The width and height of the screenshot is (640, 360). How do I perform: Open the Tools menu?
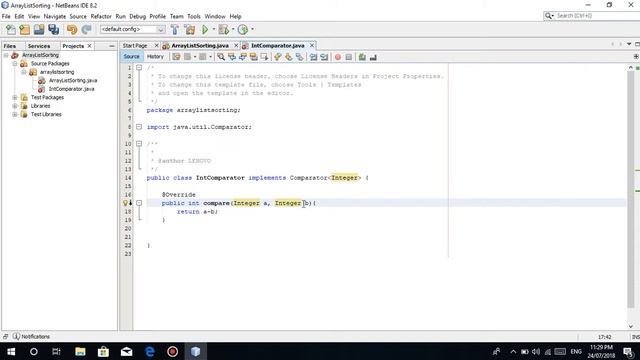(x=194, y=16)
